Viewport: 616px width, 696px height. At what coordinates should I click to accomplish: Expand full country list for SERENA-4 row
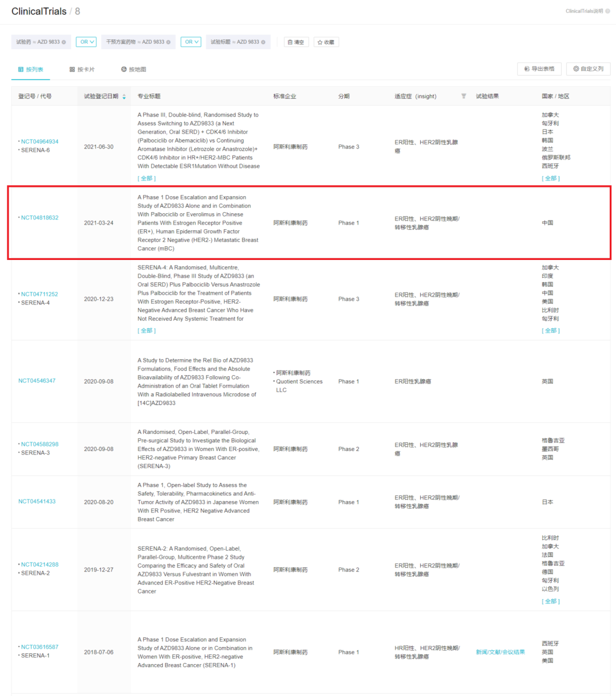[550, 331]
